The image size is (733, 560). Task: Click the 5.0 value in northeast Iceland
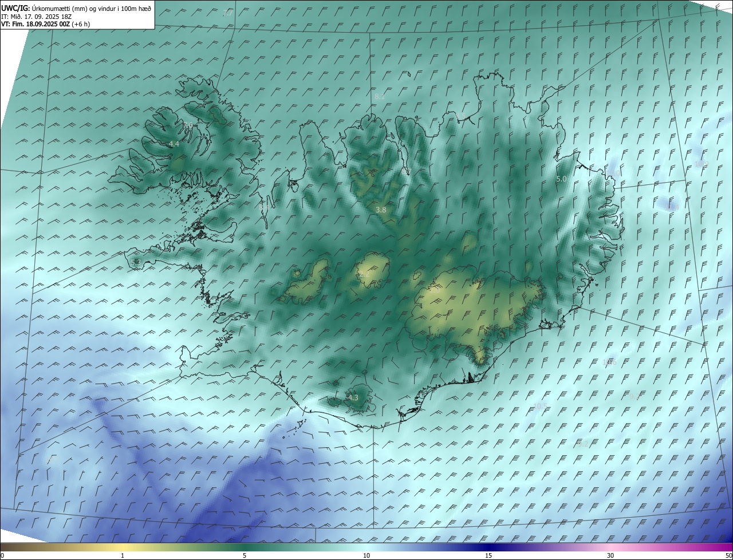point(561,179)
